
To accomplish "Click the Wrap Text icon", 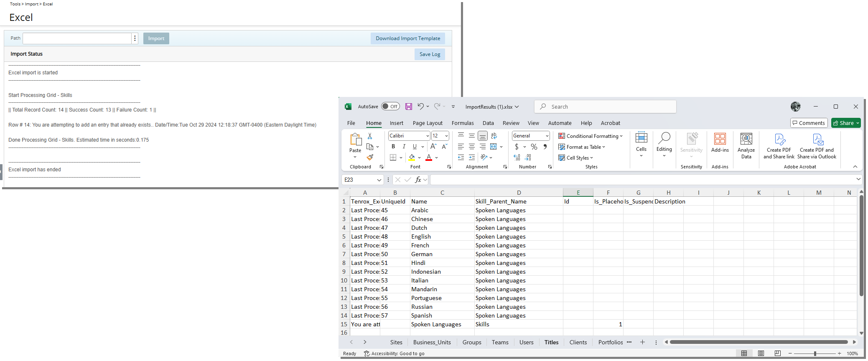I will coord(494,136).
